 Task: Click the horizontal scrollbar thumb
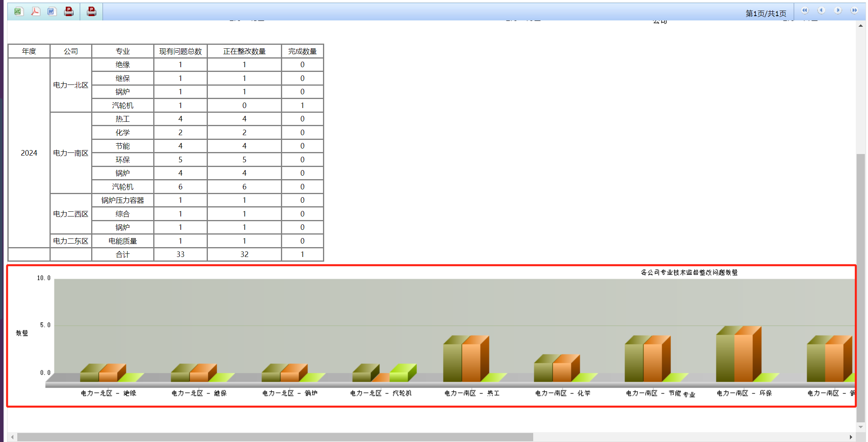point(275,437)
